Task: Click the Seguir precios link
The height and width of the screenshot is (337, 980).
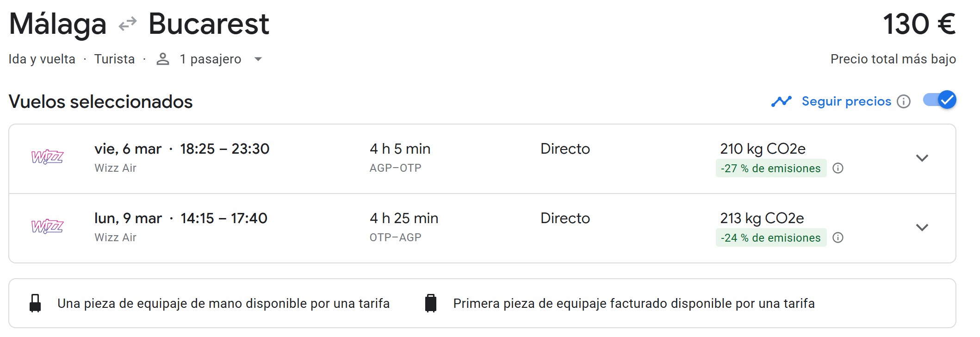Action: pos(846,101)
